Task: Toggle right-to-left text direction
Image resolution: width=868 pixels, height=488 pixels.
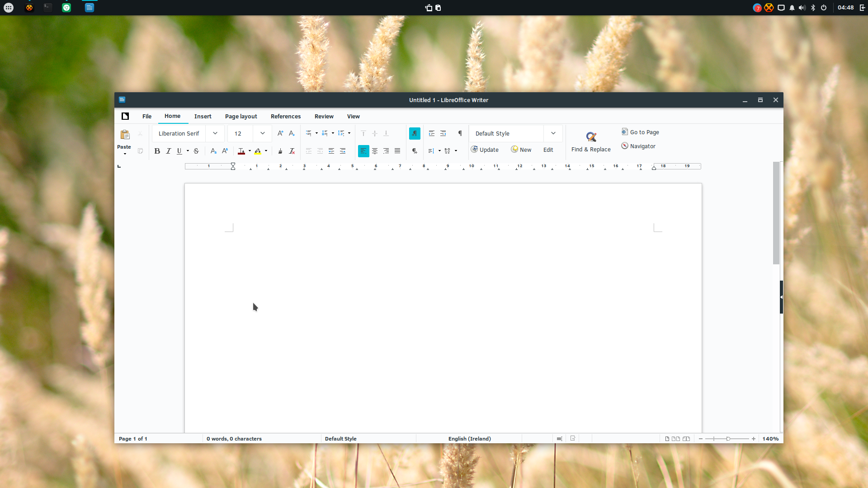Action: (x=415, y=151)
